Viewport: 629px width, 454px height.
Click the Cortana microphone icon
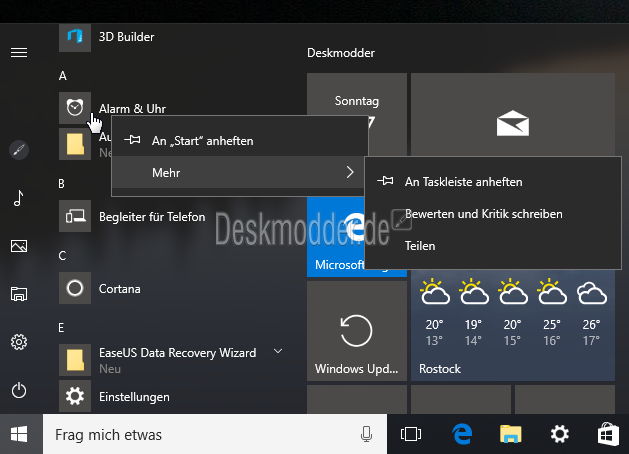[367, 434]
